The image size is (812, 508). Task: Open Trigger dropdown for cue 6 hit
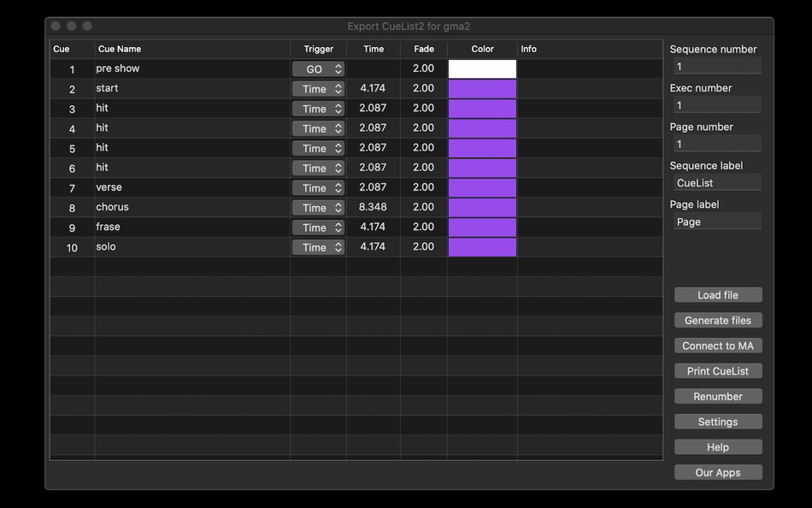pyautogui.click(x=318, y=168)
